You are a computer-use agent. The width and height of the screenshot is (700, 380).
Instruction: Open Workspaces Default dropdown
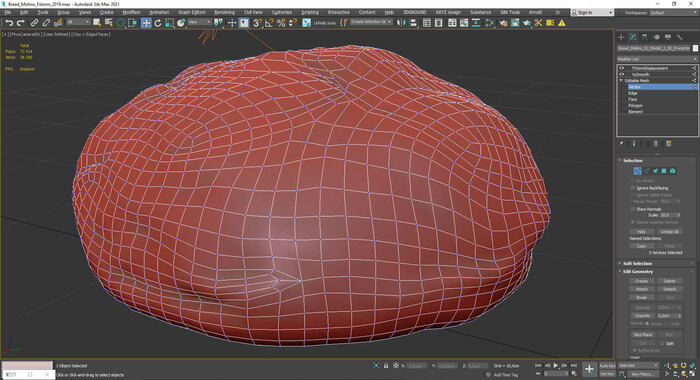(674, 13)
